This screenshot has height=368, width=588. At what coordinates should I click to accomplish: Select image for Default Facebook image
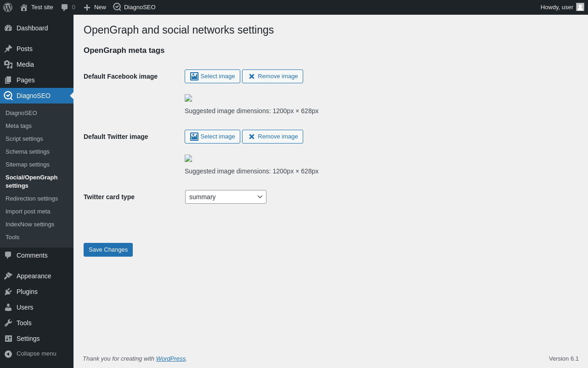point(212,76)
